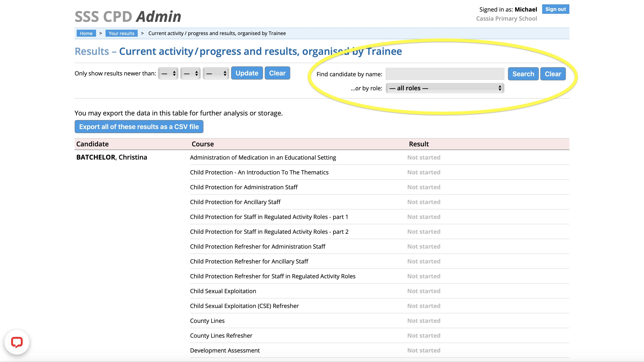The height and width of the screenshot is (362, 644).
Task: Open the third date filter dropdown
Action: (216, 74)
